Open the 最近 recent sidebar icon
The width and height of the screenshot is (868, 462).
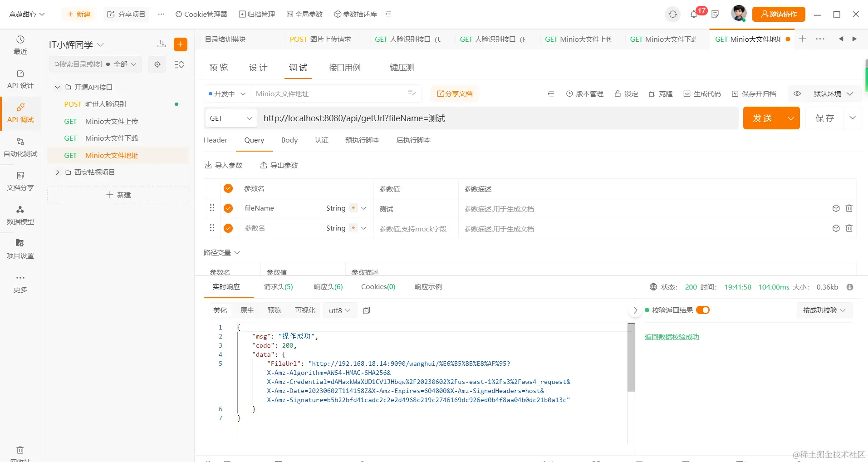pos(20,45)
